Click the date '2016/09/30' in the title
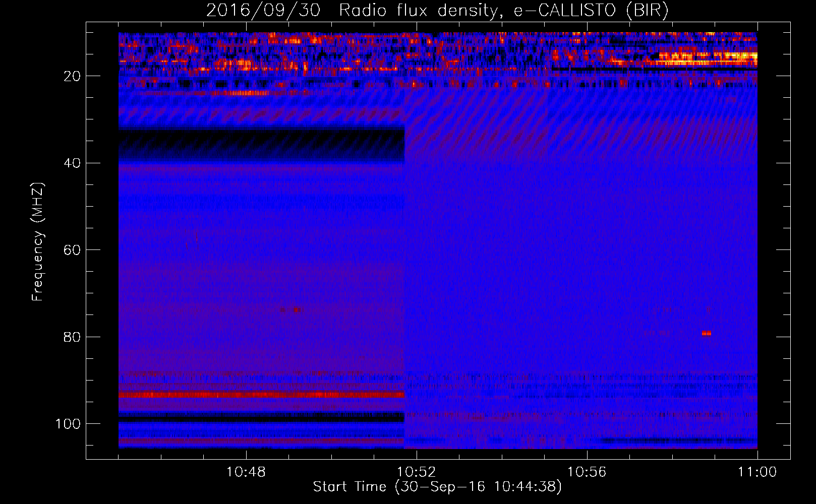 point(263,10)
